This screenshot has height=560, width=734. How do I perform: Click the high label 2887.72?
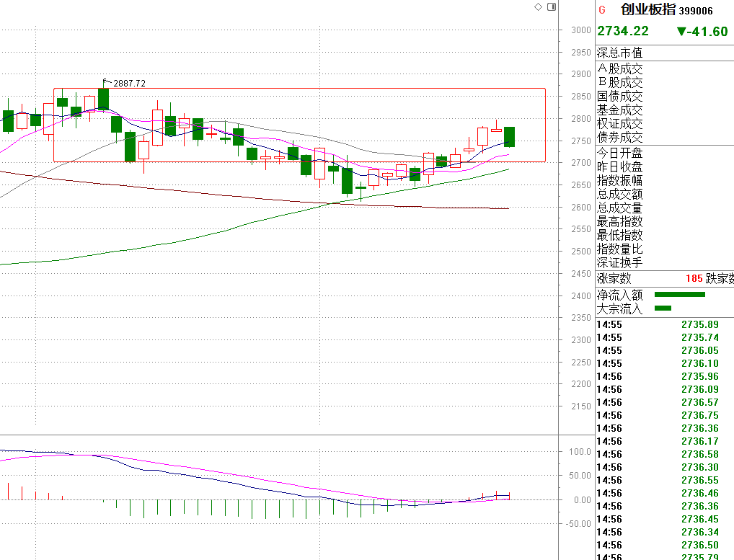[x=130, y=84]
